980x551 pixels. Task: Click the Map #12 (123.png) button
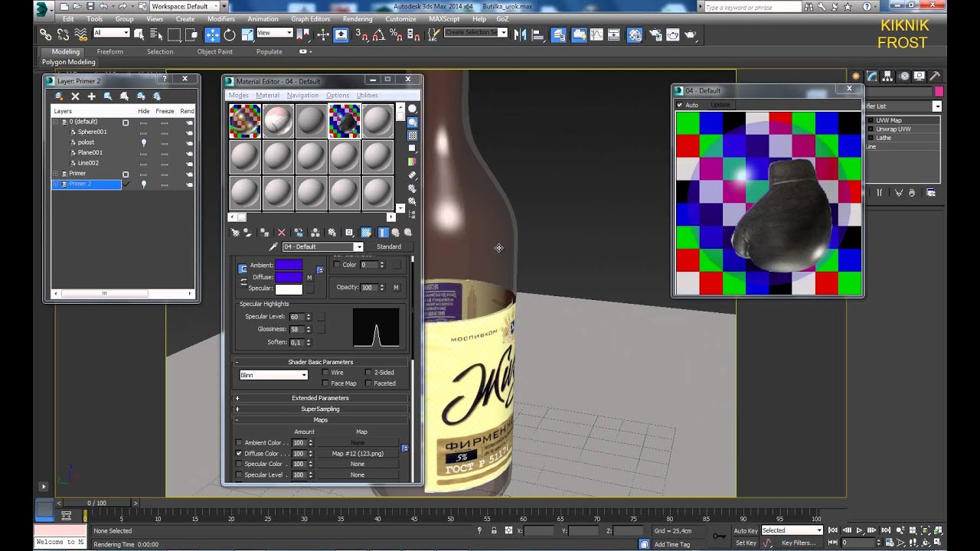358,453
